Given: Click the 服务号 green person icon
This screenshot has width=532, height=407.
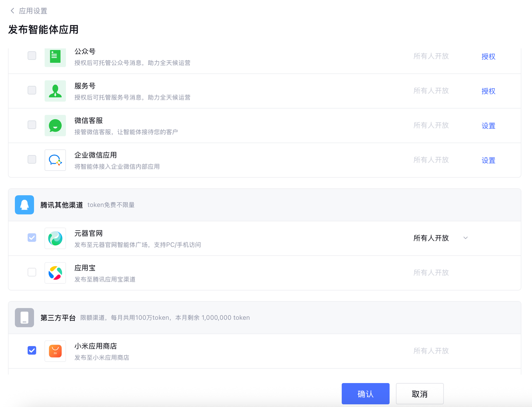Looking at the screenshot, I should point(55,91).
